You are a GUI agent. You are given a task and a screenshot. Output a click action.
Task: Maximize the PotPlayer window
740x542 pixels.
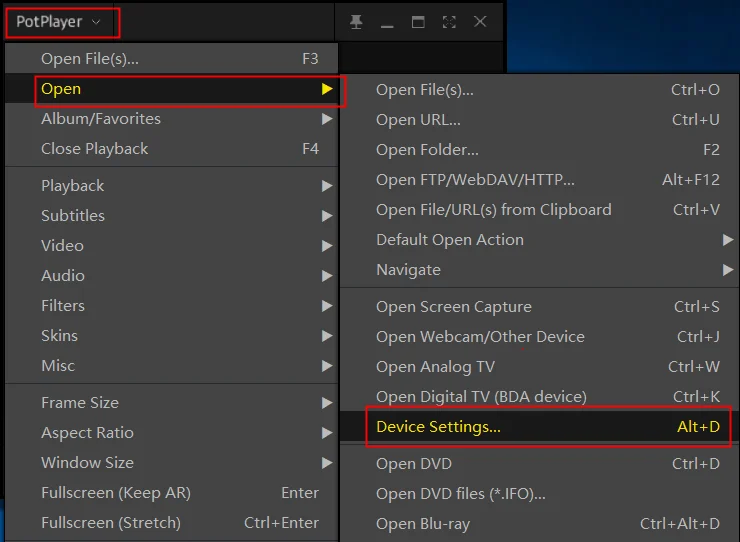click(418, 22)
